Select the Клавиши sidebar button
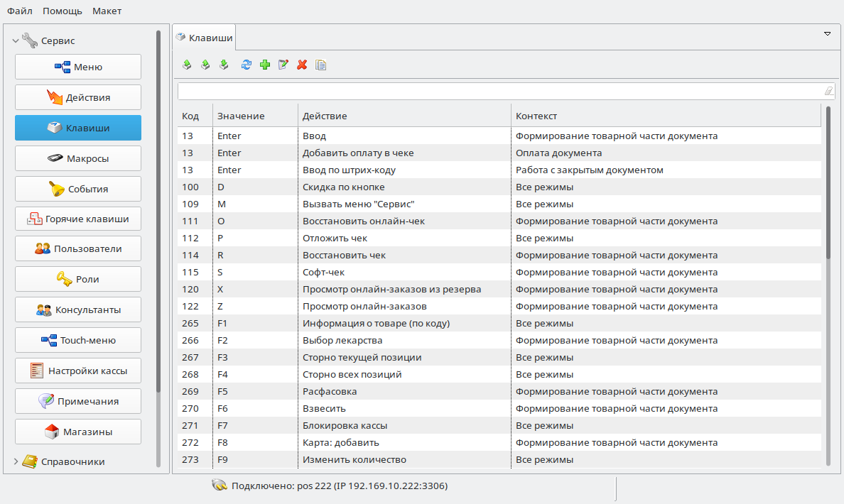The height and width of the screenshot is (504, 844). (x=78, y=128)
